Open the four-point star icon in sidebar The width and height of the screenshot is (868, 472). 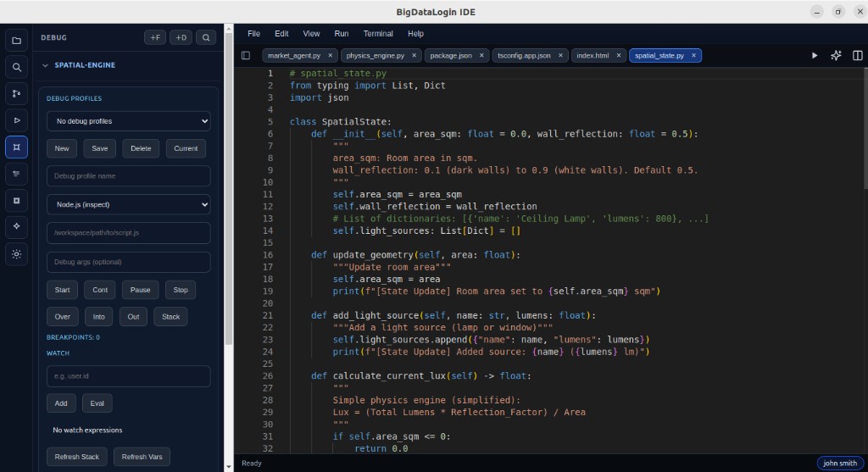pyautogui.click(x=17, y=226)
